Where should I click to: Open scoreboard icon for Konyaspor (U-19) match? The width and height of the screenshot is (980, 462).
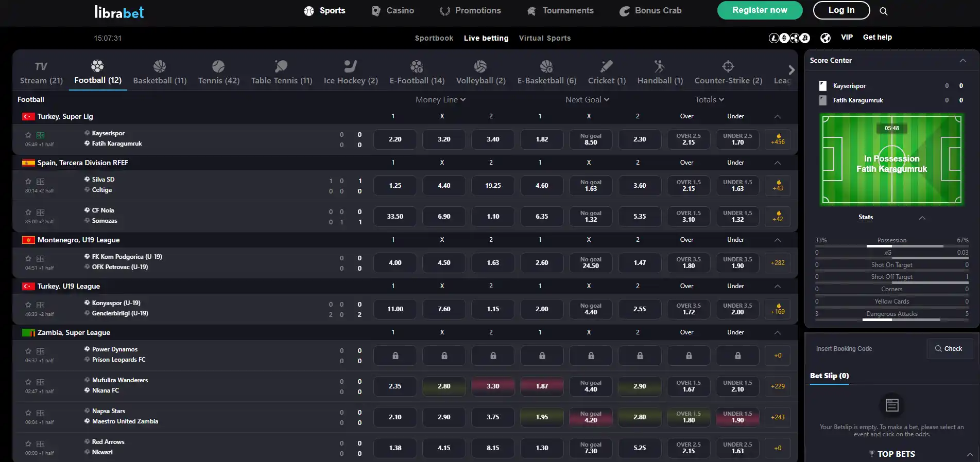(x=40, y=305)
